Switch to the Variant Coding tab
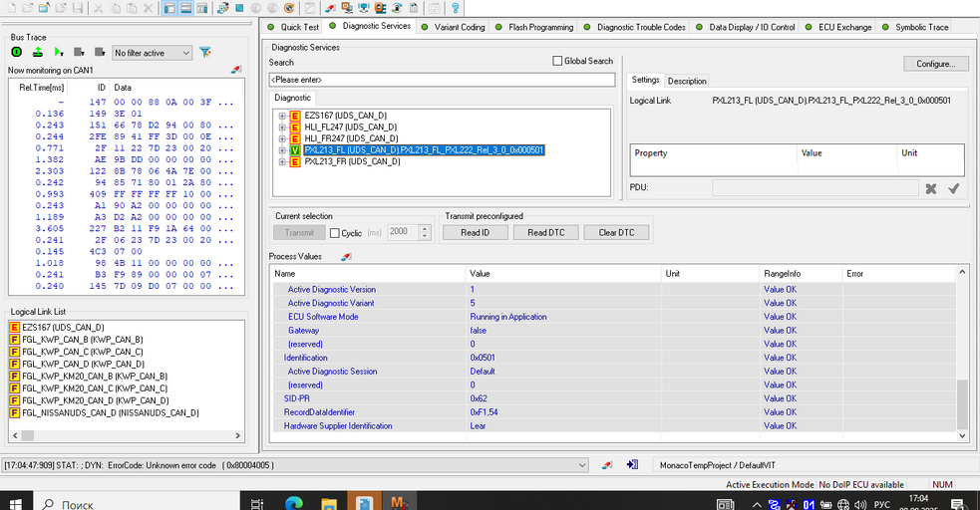The height and width of the screenshot is (510, 980). tap(459, 27)
